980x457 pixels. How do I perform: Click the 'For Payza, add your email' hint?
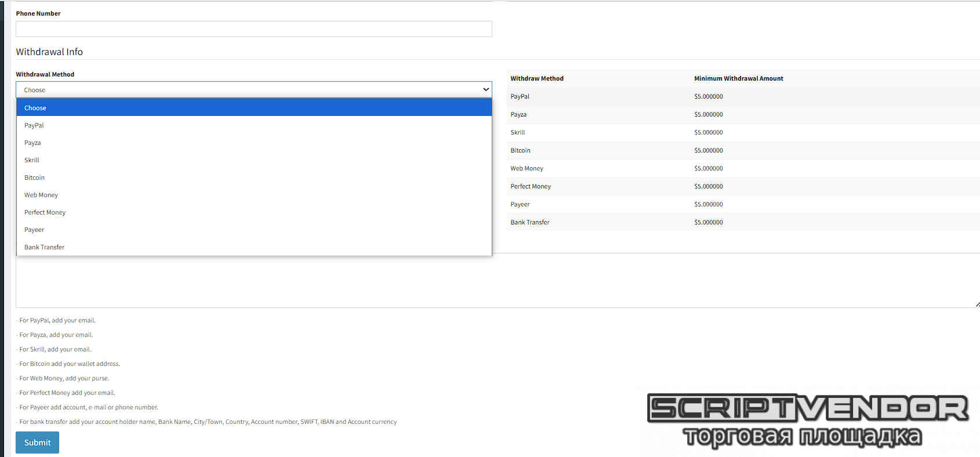pyautogui.click(x=55, y=335)
